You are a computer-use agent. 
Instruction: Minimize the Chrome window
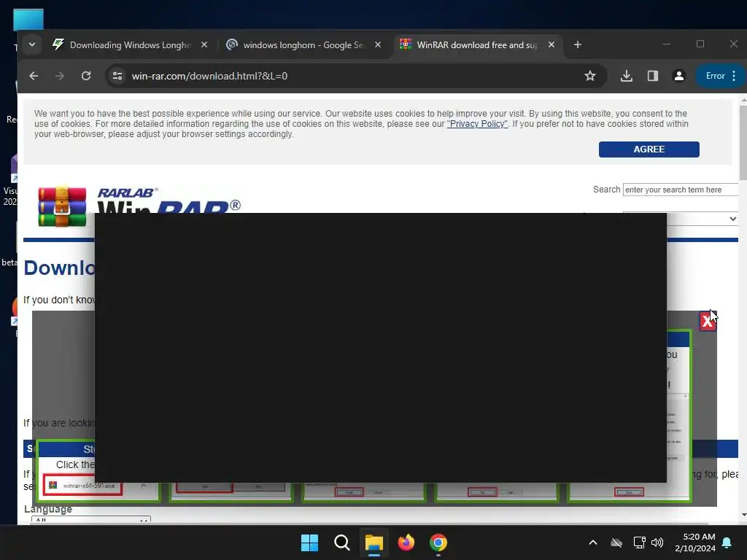click(x=667, y=44)
